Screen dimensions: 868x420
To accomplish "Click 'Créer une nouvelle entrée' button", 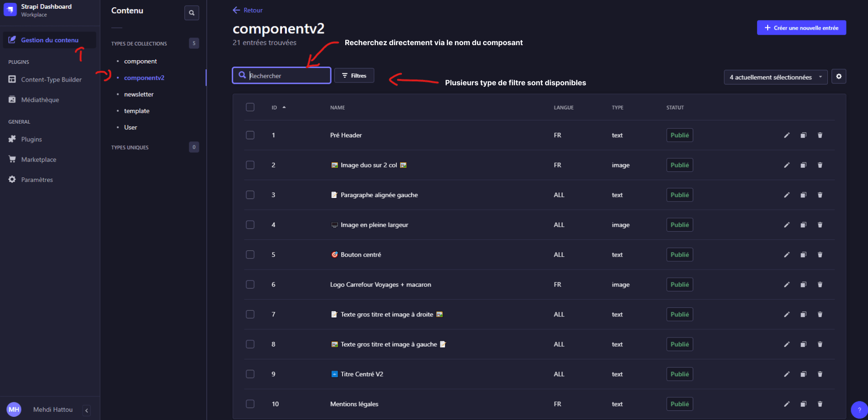I will tap(801, 28).
